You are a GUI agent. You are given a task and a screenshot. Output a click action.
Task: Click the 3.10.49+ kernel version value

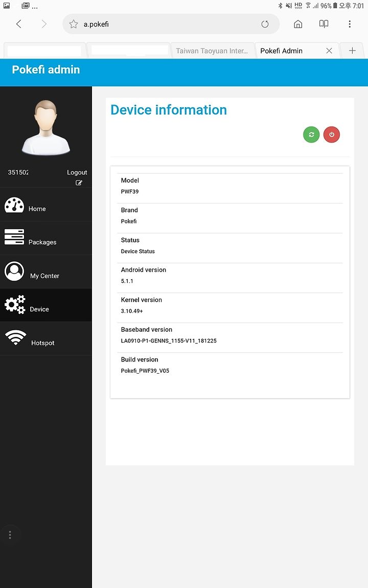pos(132,311)
